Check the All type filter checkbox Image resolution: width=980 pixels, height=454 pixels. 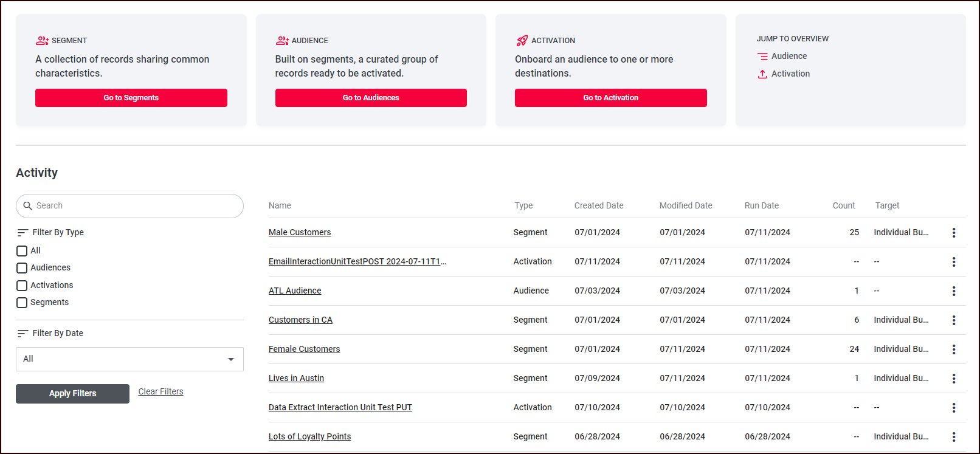coord(22,251)
